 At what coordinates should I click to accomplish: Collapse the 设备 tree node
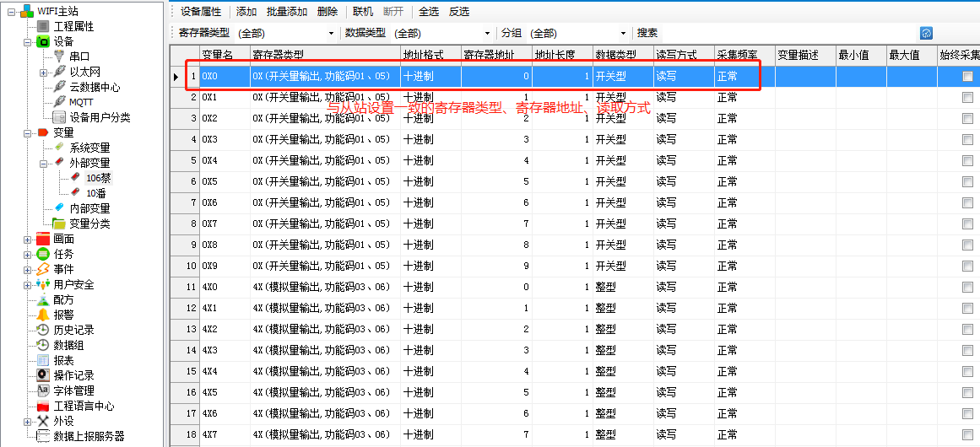coord(28,42)
